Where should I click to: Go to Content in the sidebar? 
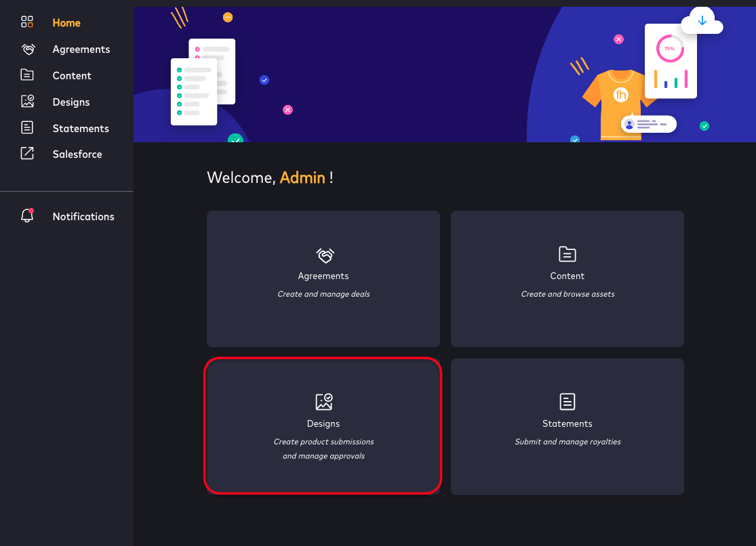[x=72, y=76]
